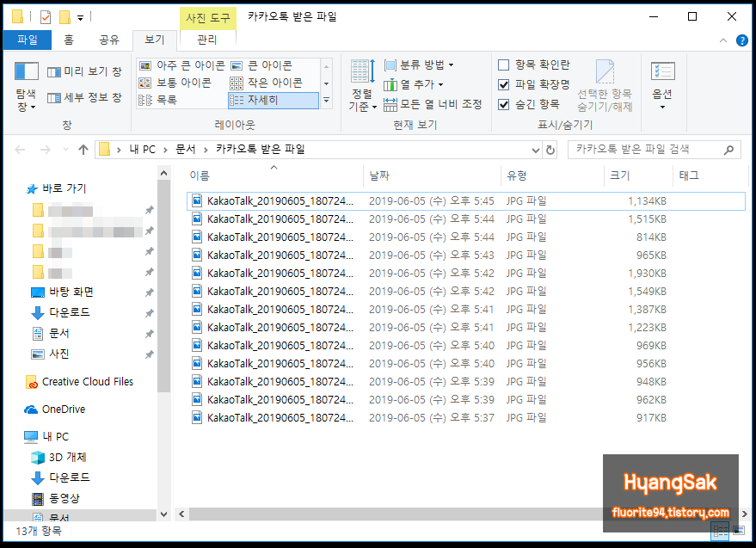Switch to the 관리 (Manage) ribbon tab
The width and height of the screenshot is (756, 548).
(x=207, y=40)
